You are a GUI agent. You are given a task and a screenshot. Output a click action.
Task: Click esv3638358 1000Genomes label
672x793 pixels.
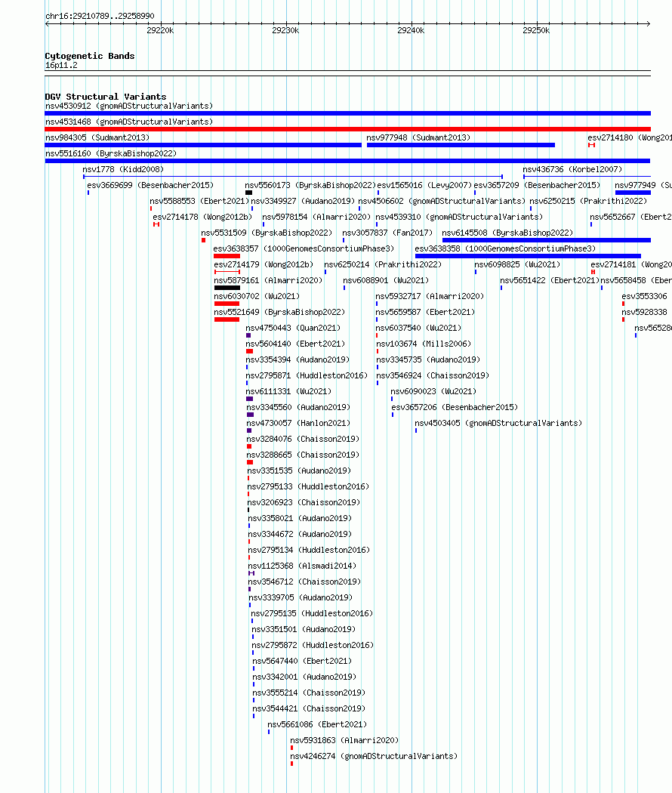click(x=505, y=248)
